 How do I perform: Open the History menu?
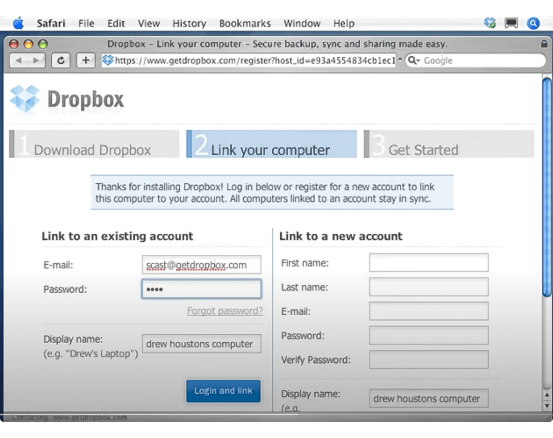189,24
